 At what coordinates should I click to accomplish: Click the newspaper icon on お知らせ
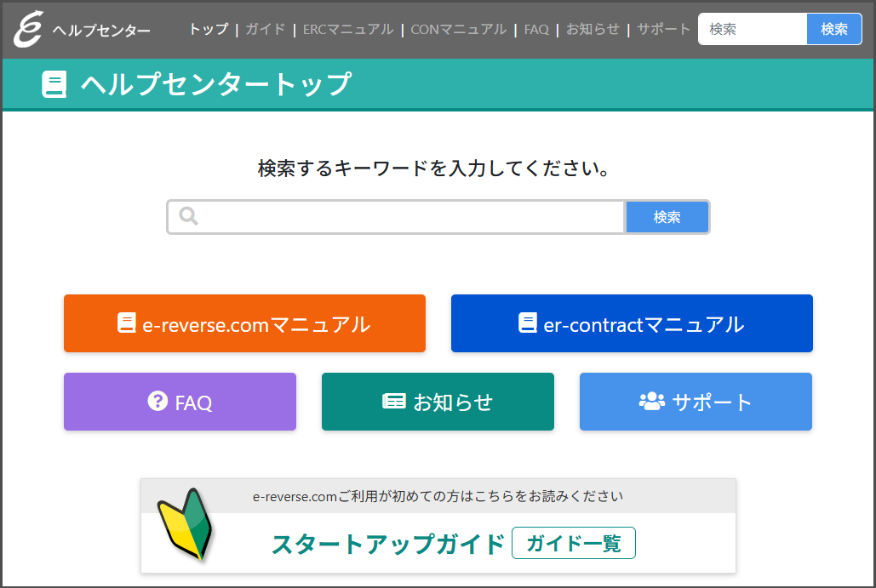point(393,402)
